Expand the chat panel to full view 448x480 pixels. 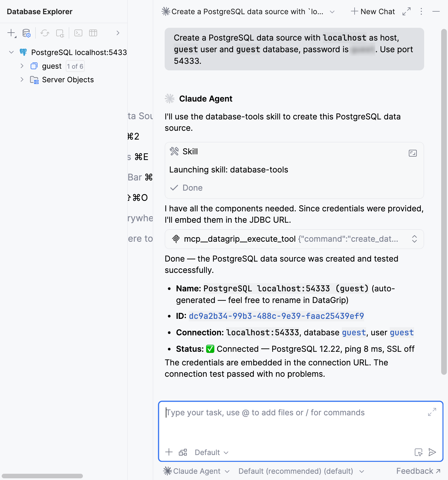[x=407, y=12]
